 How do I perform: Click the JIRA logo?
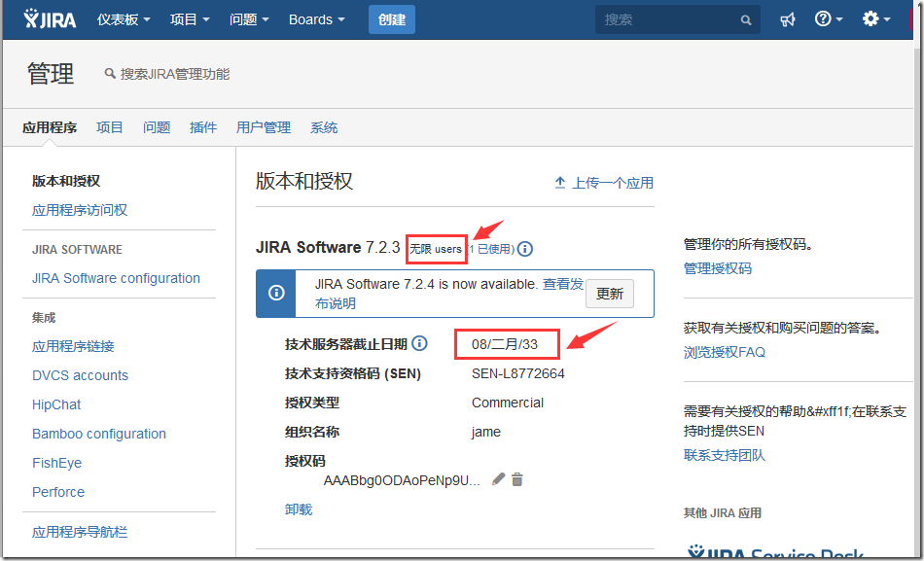[x=50, y=19]
